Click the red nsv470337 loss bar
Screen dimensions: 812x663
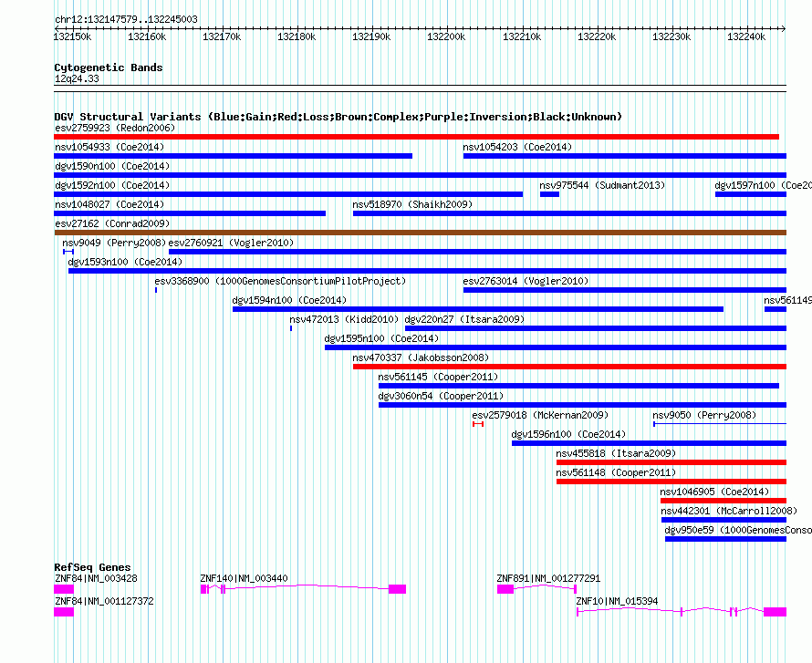click(x=569, y=367)
